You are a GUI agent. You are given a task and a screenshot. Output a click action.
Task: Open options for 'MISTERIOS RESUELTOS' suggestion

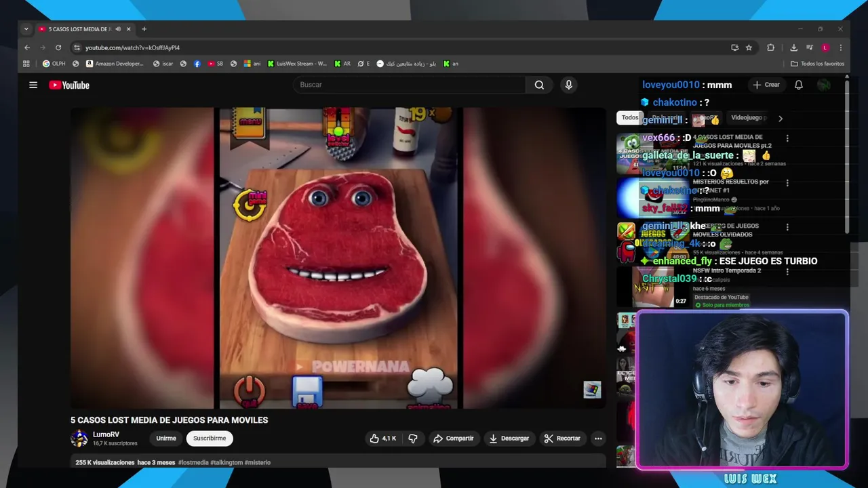(x=787, y=183)
